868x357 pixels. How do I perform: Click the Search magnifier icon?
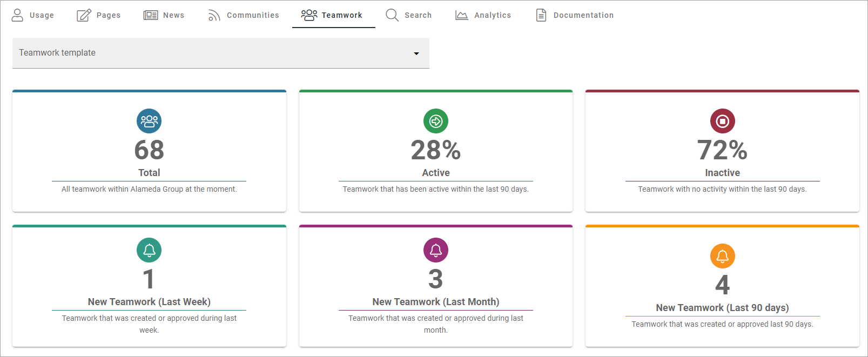(392, 15)
